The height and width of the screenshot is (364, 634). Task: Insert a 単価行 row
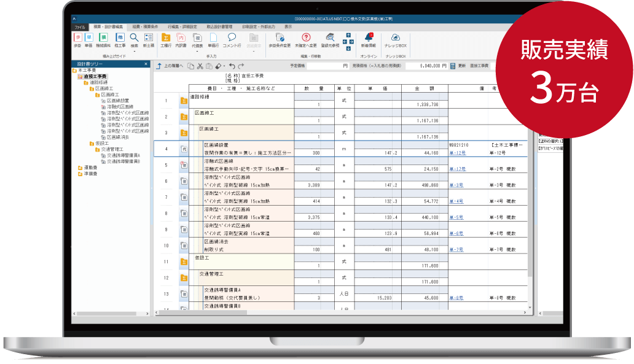pyautogui.click(x=213, y=41)
